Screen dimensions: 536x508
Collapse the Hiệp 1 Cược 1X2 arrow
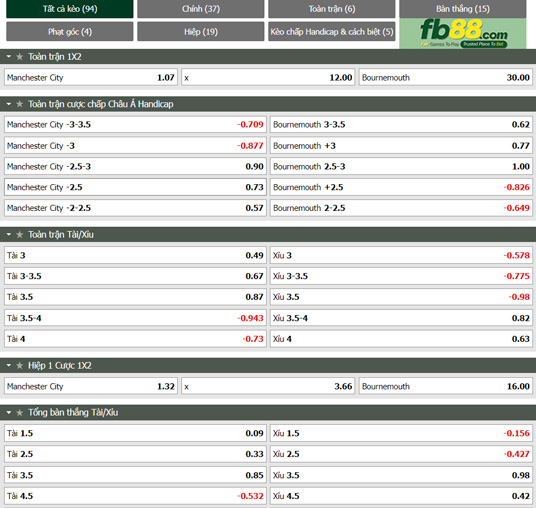pyautogui.click(x=9, y=365)
